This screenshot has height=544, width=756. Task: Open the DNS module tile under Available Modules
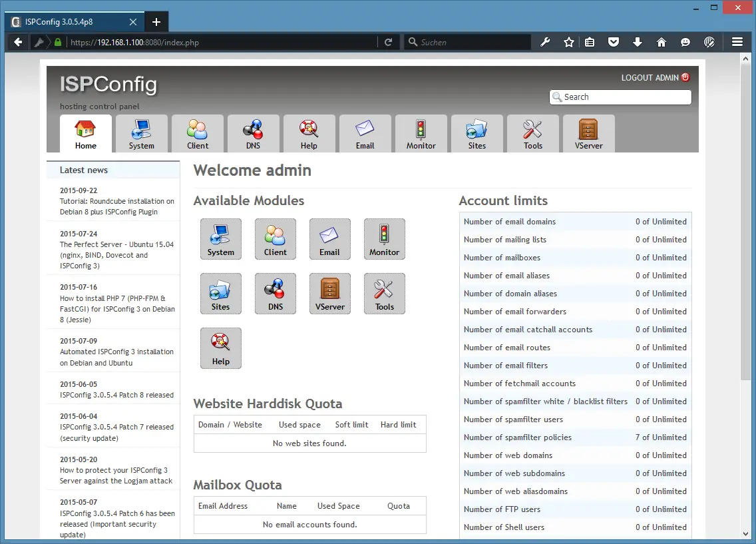coord(276,294)
